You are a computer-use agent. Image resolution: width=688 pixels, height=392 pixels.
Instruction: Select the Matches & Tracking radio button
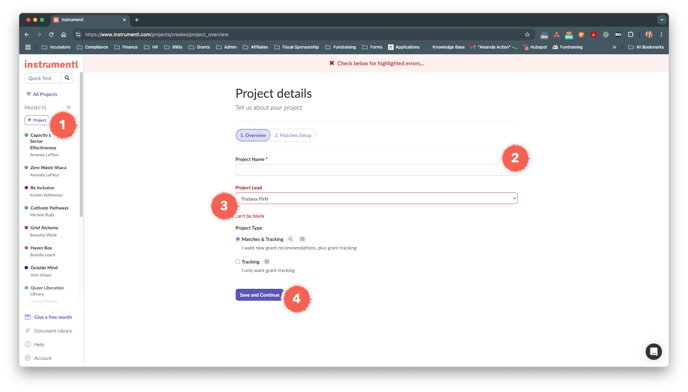click(238, 239)
